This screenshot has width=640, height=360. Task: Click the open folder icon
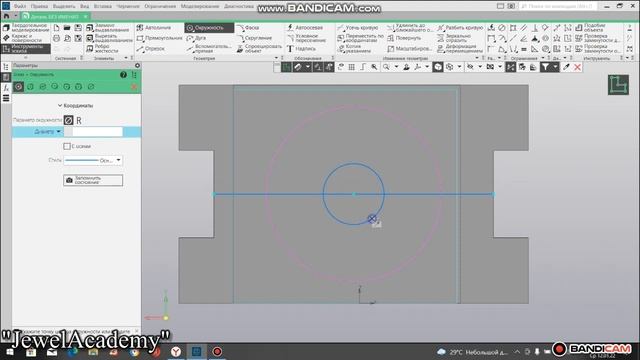pyautogui.click(x=67, y=28)
